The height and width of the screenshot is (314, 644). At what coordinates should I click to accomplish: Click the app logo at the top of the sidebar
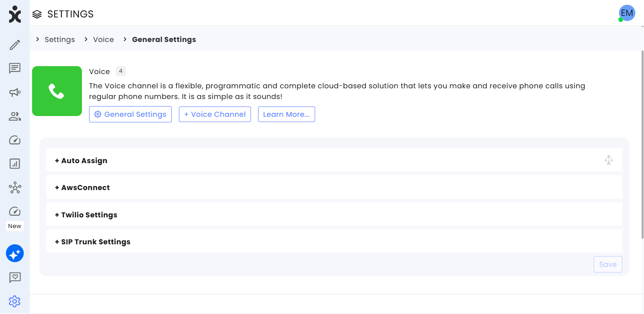pos(15,14)
